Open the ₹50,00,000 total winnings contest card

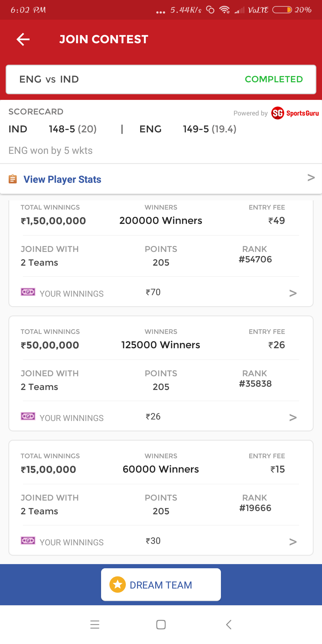(x=161, y=373)
